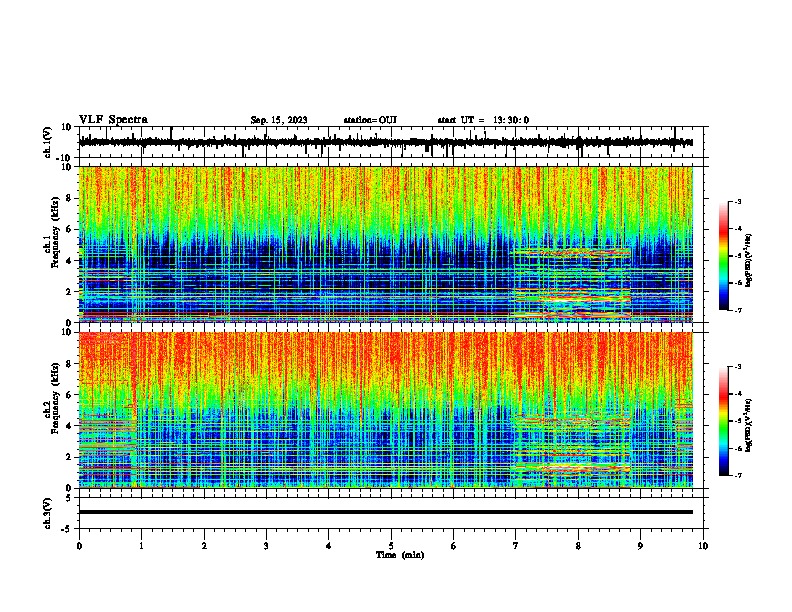Click the "-3" label on upper colorbar
The image size is (792, 612).
coord(737,201)
